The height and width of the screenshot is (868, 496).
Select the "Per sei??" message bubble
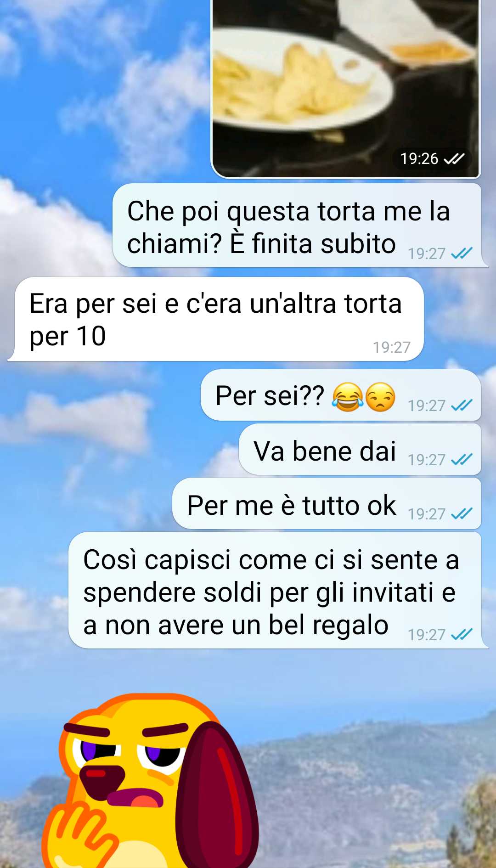click(x=341, y=395)
